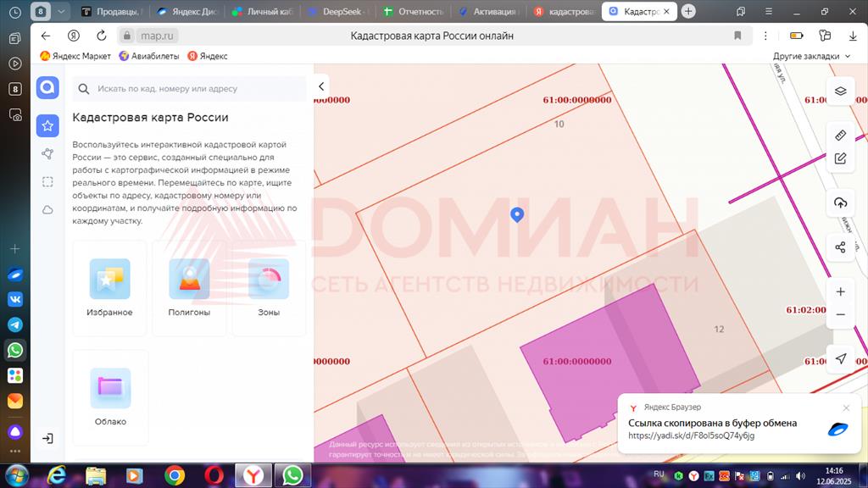Click the upload cloud icon on map
868x488 pixels.
click(840, 203)
